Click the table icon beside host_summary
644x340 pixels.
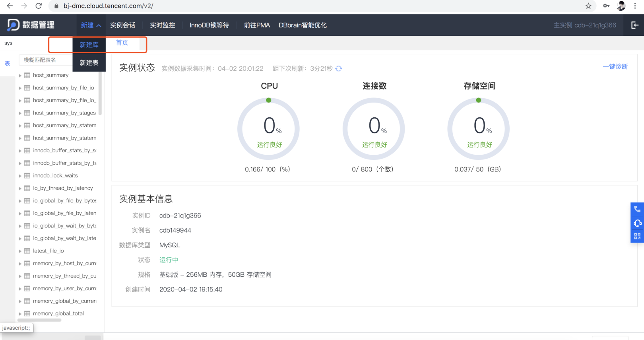click(27, 75)
